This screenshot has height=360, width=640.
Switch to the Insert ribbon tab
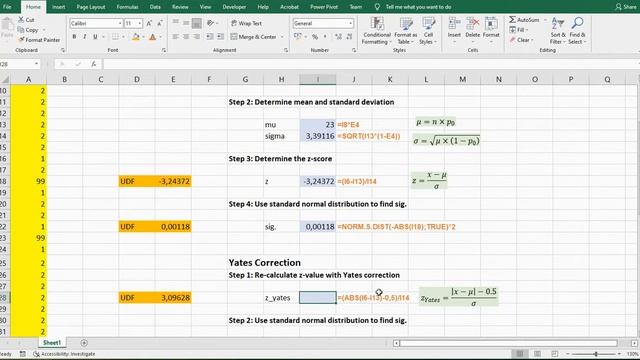pyautogui.click(x=58, y=7)
